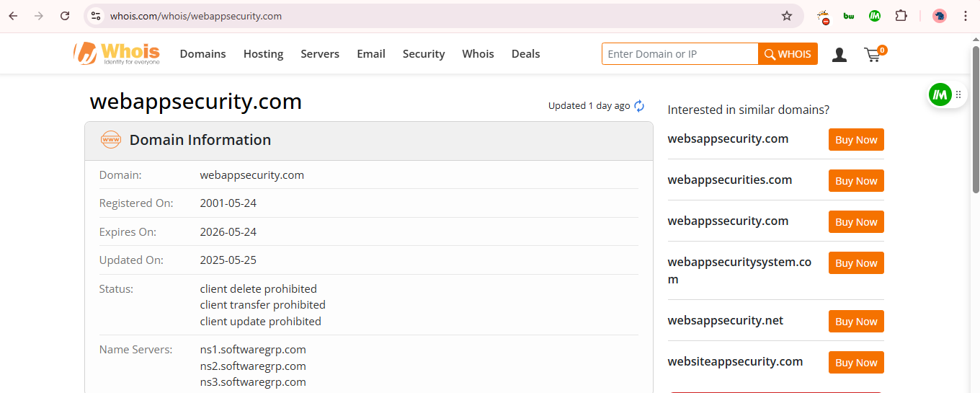The height and width of the screenshot is (393, 980).
Task: Buy Now for websiteappsecurity.com
Action: coord(856,363)
